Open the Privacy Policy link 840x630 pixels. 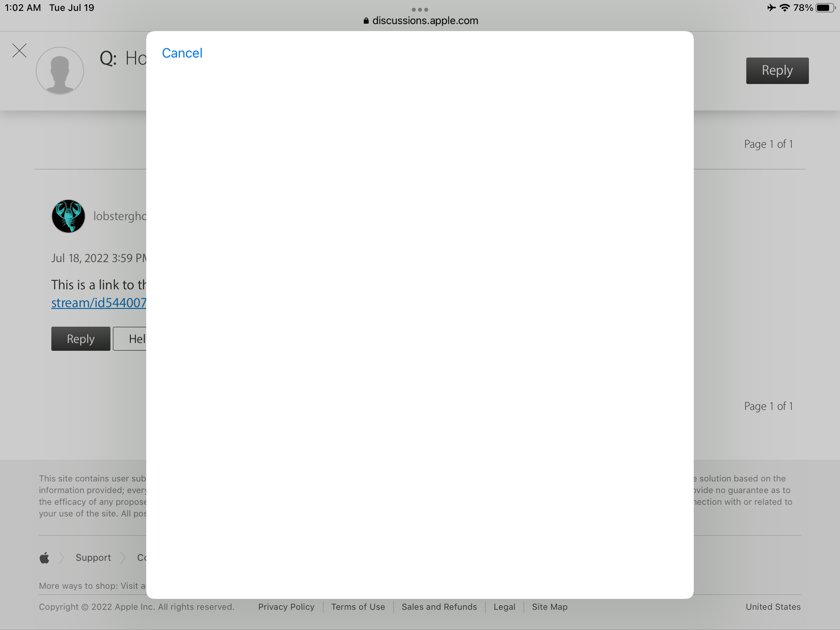286,607
